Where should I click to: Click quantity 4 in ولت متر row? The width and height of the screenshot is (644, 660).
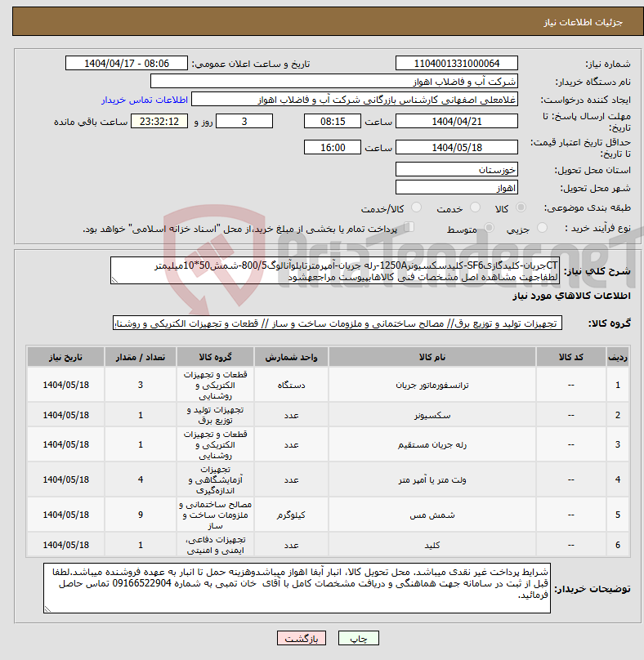141,479
